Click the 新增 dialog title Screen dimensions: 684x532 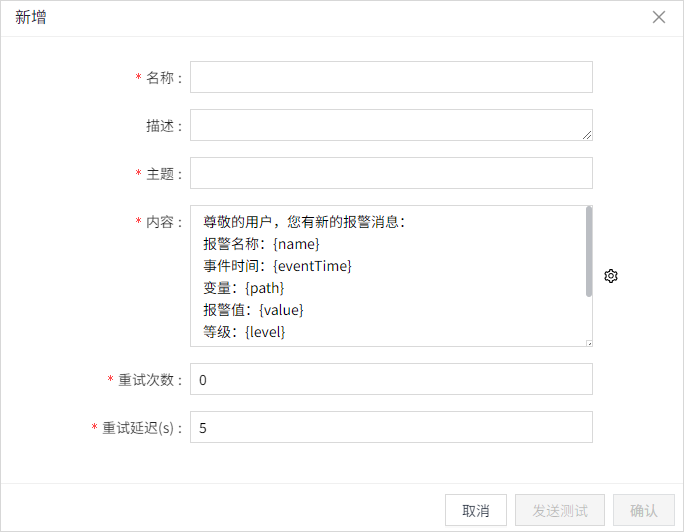pyautogui.click(x=31, y=18)
